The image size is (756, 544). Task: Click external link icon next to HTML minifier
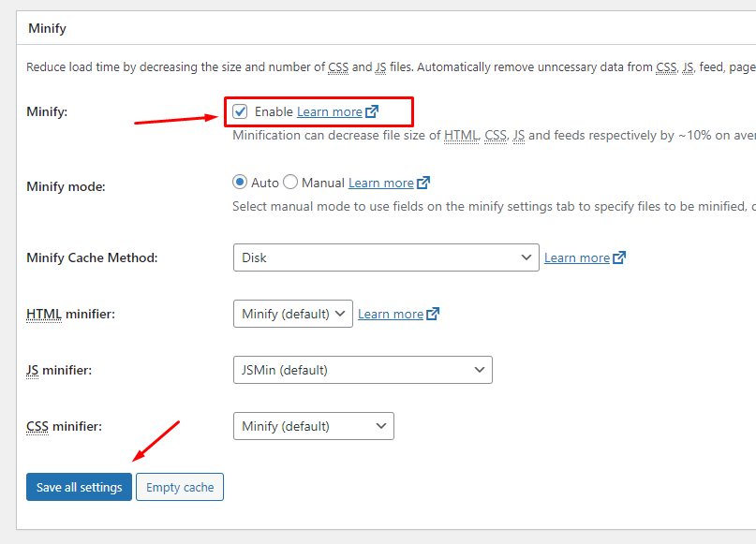(x=432, y=314)
